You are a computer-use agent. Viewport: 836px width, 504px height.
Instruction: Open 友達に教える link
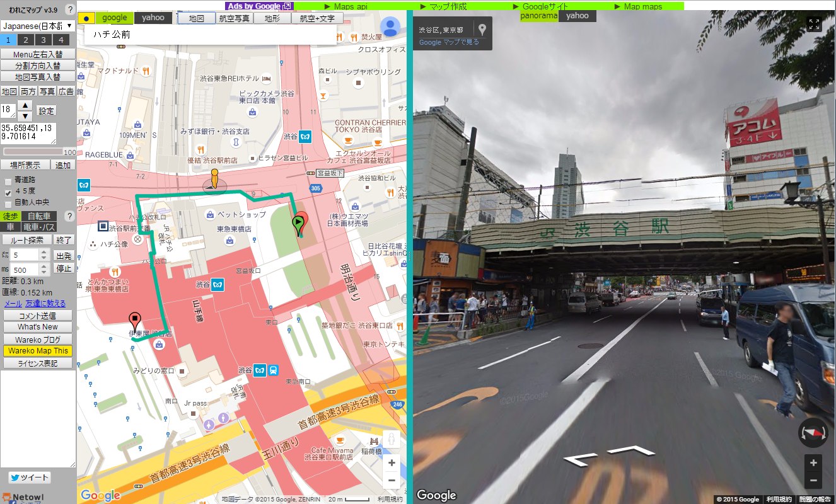point(45,304)
